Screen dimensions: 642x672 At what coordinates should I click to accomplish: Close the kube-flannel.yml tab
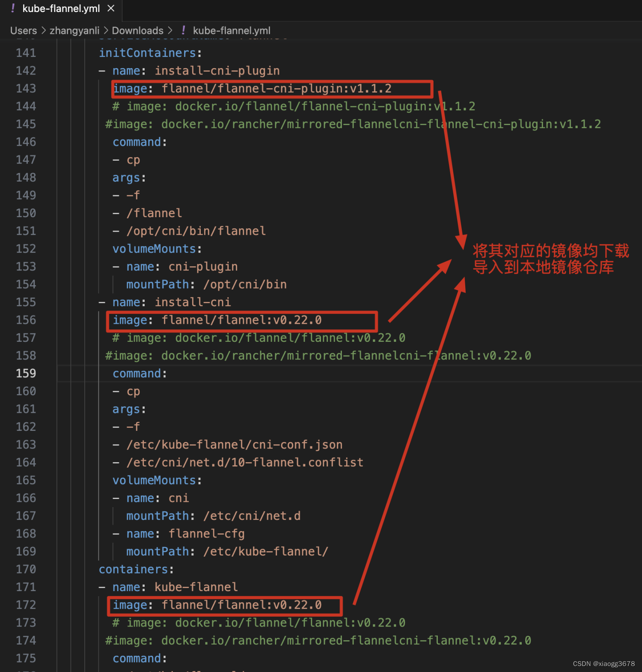(111, 9)
